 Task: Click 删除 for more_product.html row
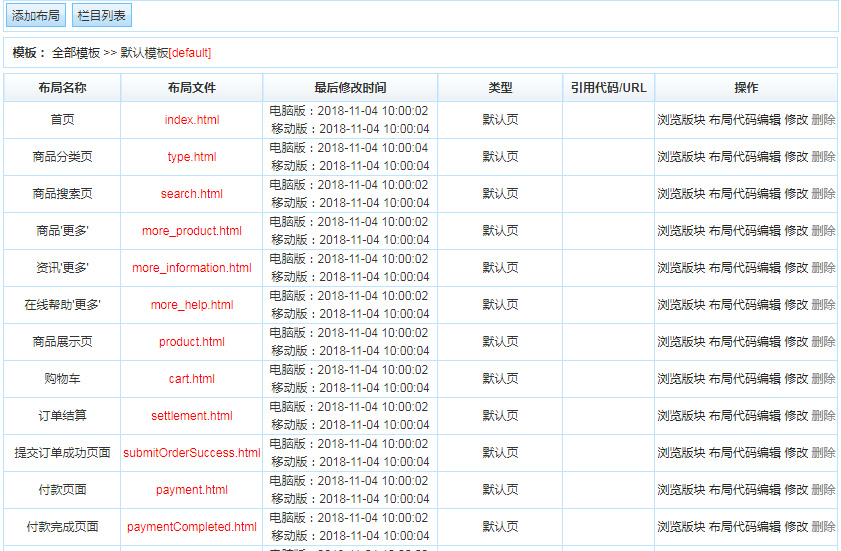click(x=823, y=231)
